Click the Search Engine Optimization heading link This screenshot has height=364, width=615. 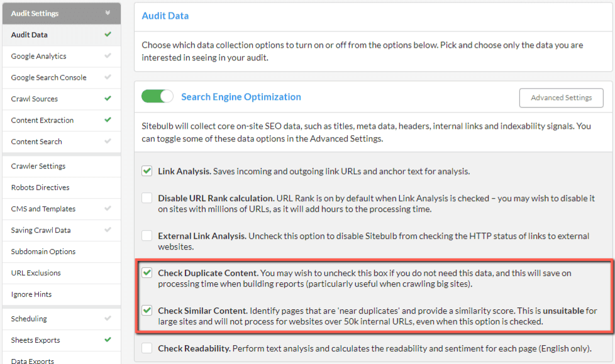tap(241, 97)
